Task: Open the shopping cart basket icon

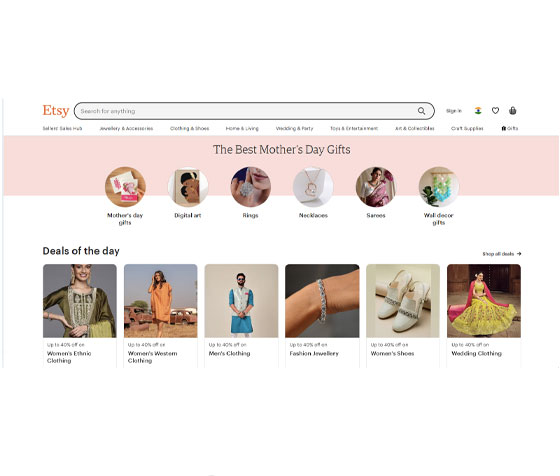Action: [512, 111]
